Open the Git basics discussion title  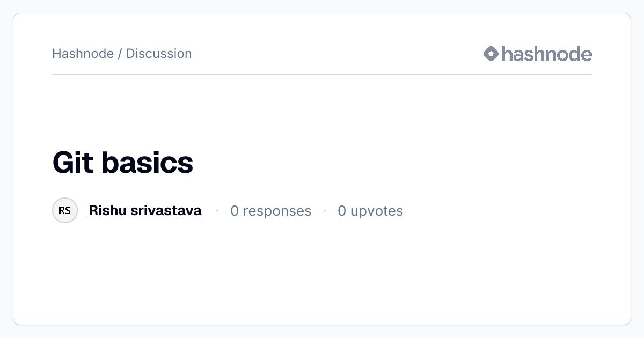coord(122,163)
